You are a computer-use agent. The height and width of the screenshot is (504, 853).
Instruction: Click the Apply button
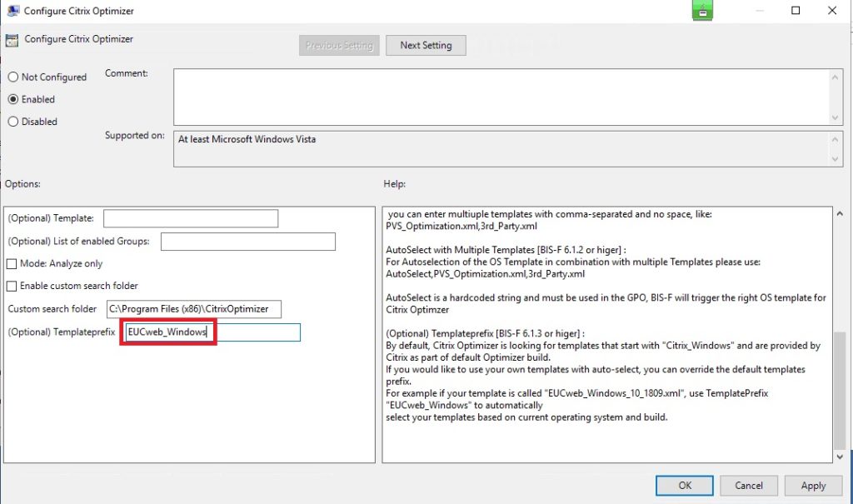pos(813,486)
